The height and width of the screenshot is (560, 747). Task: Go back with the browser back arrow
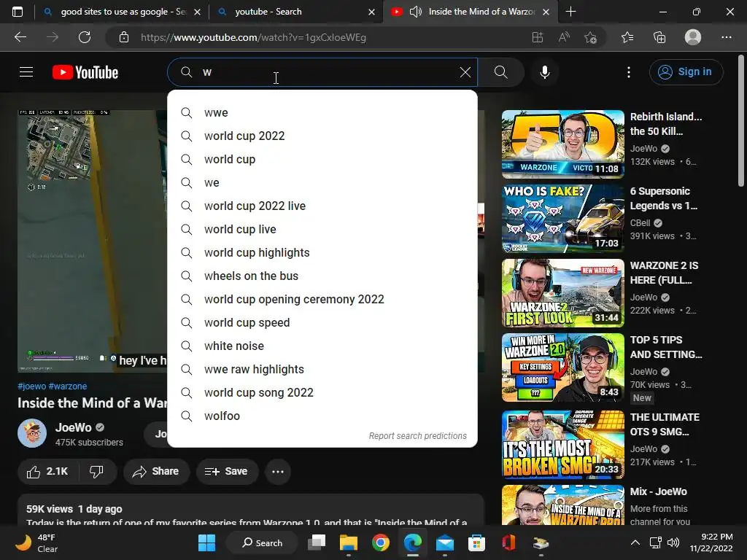click(20, 37)
